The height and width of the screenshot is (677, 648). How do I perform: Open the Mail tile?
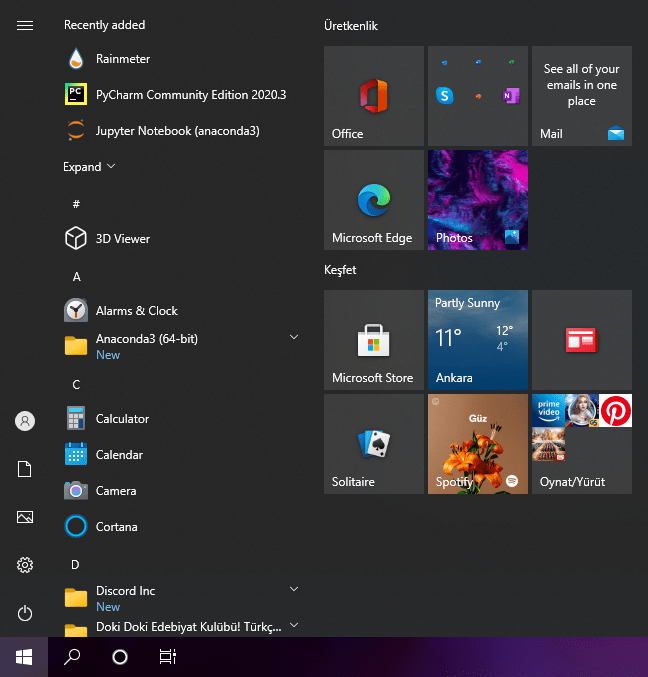582,96
